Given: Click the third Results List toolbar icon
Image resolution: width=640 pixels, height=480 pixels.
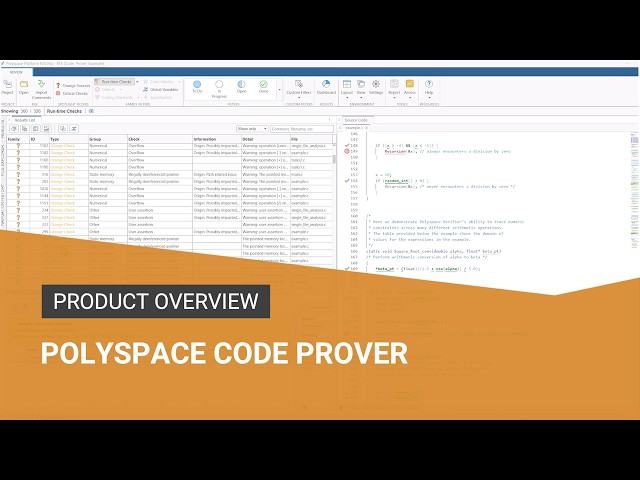Looking at the screenshot, I should tap(36, 129).
